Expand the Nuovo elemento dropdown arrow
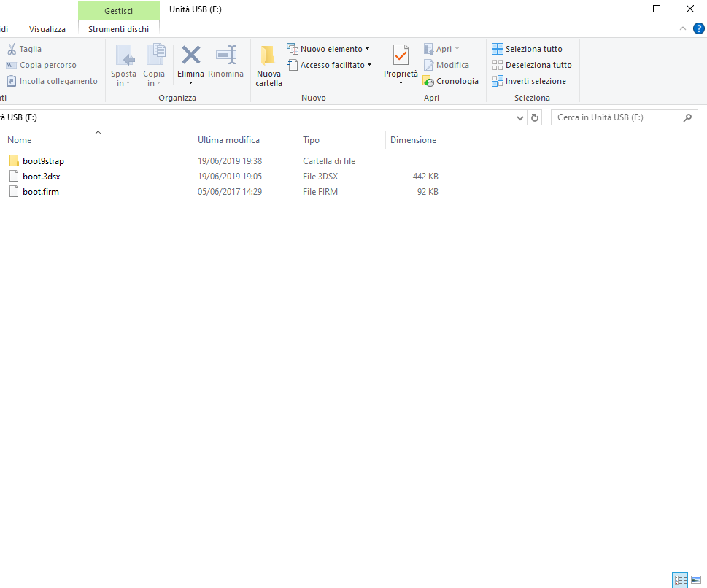Image resolution: width=707 pixels, height=588 pixels. click(368, 49)
